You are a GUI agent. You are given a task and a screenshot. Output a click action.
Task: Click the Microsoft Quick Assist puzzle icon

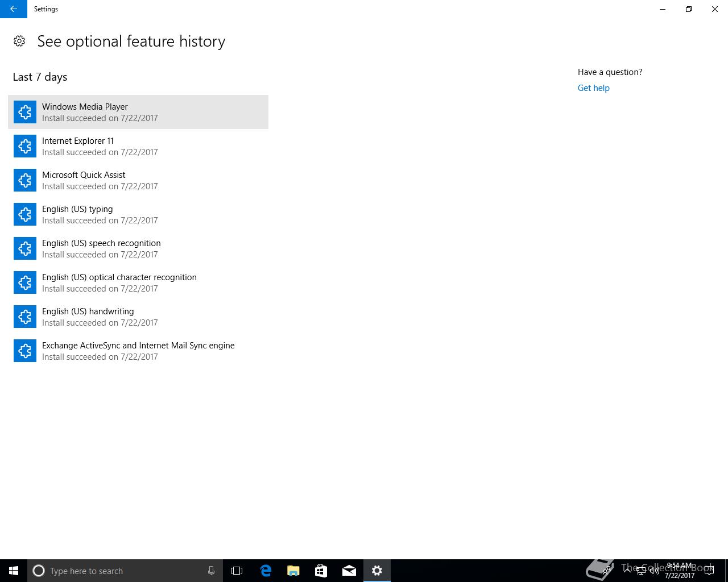click(25, 180)
